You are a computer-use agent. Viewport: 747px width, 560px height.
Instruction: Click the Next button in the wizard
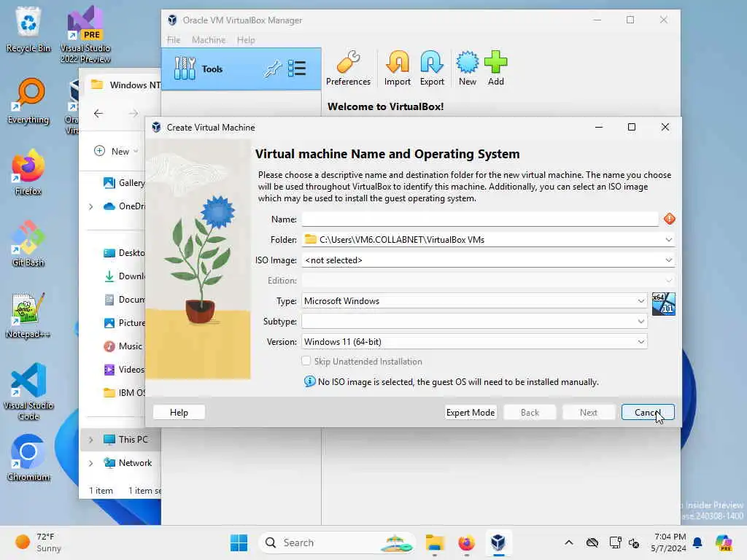click(589, 413)
